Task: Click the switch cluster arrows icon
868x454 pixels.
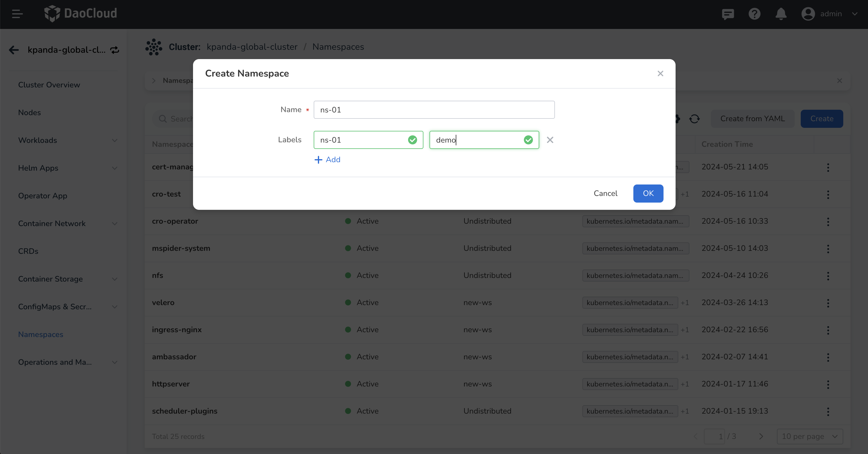Action: (x=115, y=50)
